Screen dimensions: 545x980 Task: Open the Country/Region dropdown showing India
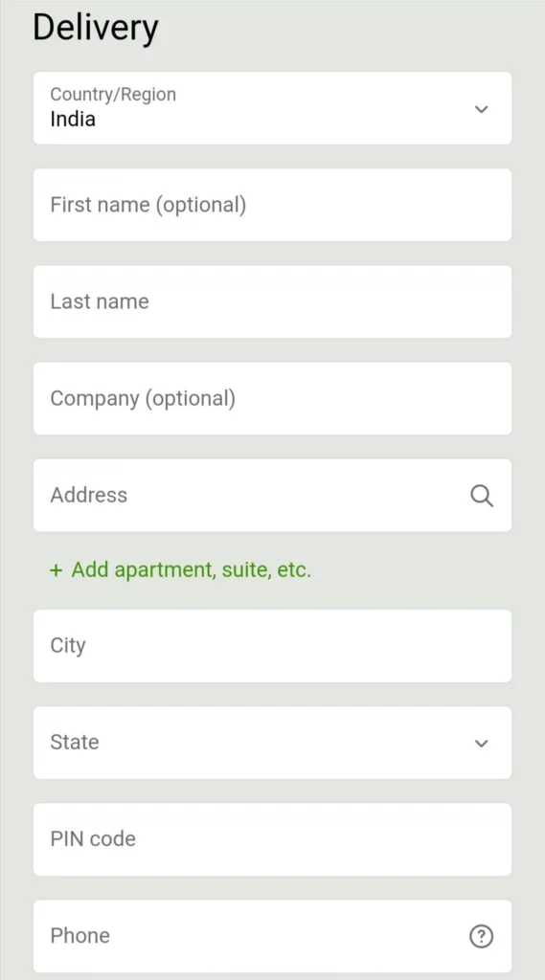(272, 108)
